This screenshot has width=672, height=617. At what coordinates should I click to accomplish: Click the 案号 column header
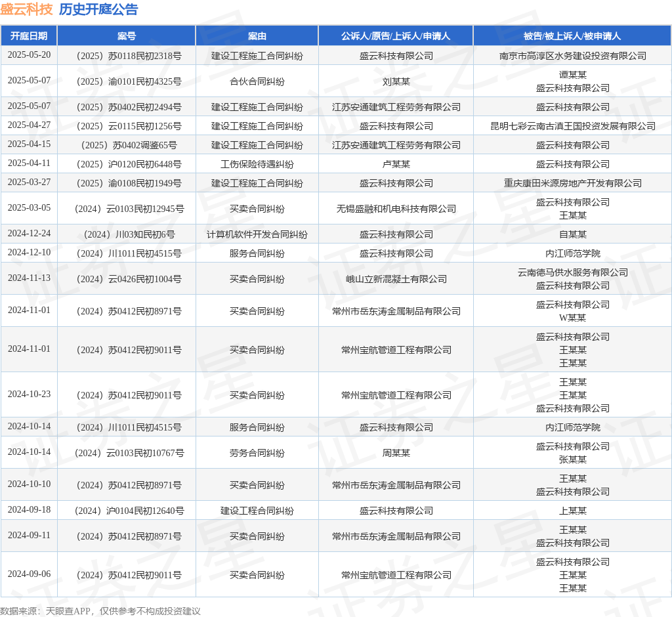click(127, 36)
